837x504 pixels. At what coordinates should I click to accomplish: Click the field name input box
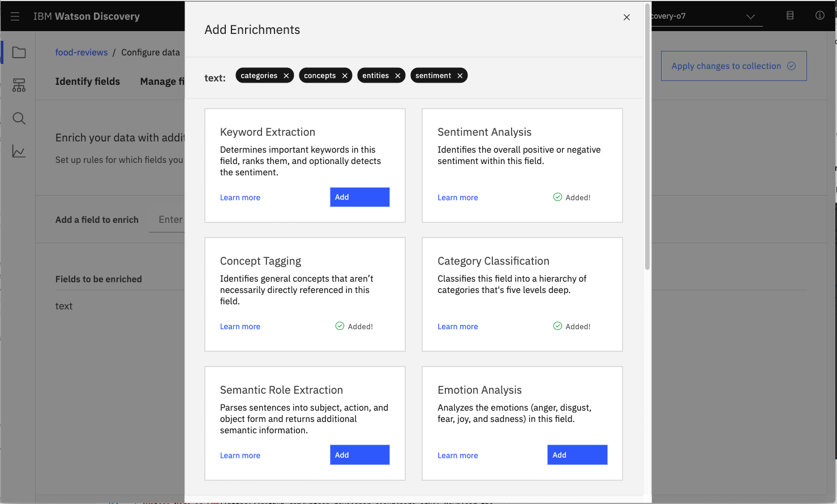168,219
